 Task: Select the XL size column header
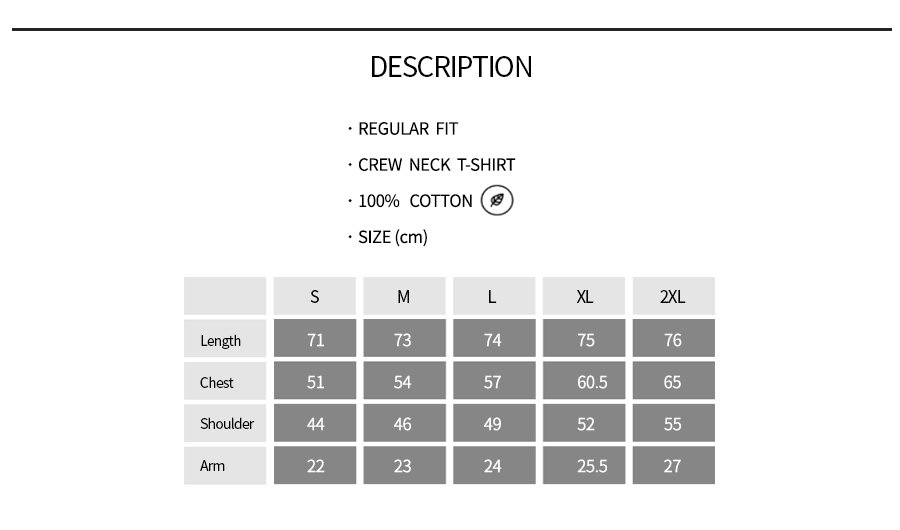click(585, 297)
